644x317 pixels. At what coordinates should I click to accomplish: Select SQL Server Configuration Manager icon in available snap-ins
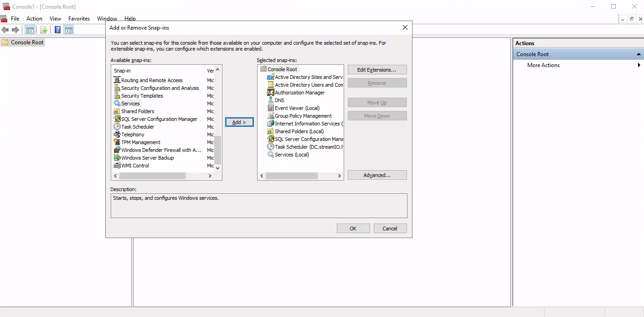(x=117, y=119)
